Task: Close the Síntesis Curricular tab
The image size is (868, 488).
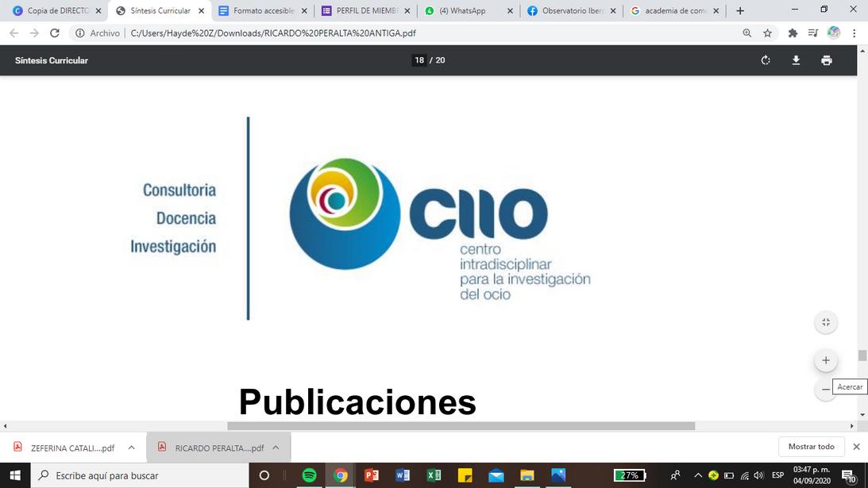Action: click(x=201, y=10)
